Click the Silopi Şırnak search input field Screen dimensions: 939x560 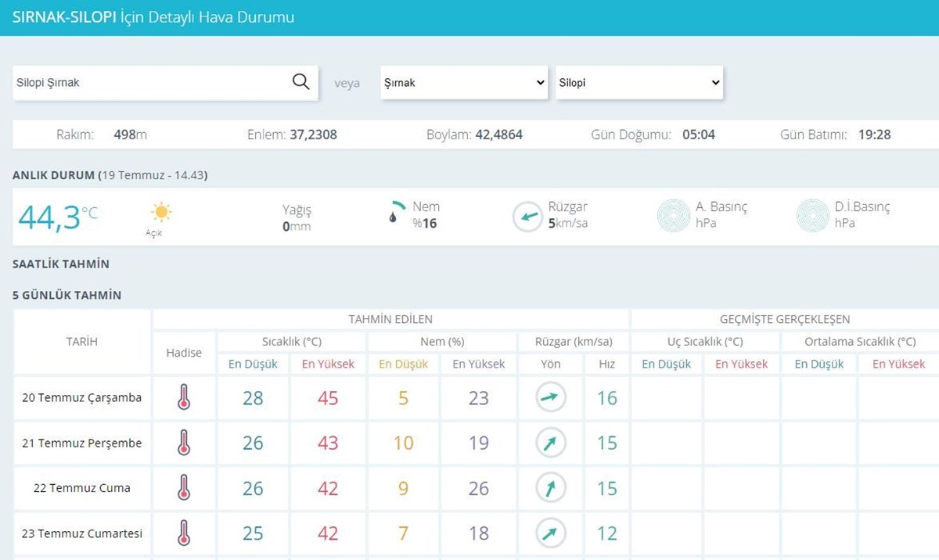click(x=149, y=83)
